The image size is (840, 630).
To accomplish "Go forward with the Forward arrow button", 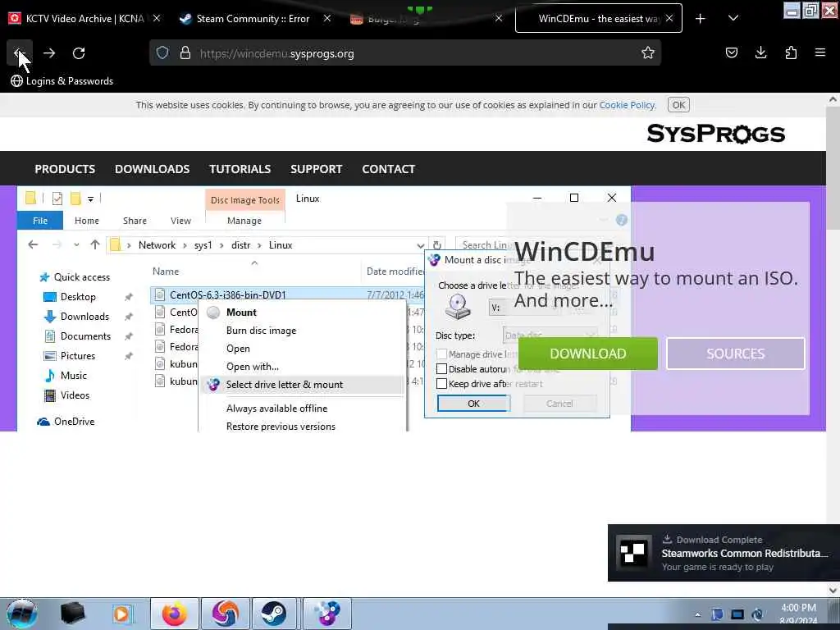I will point(49,53).
